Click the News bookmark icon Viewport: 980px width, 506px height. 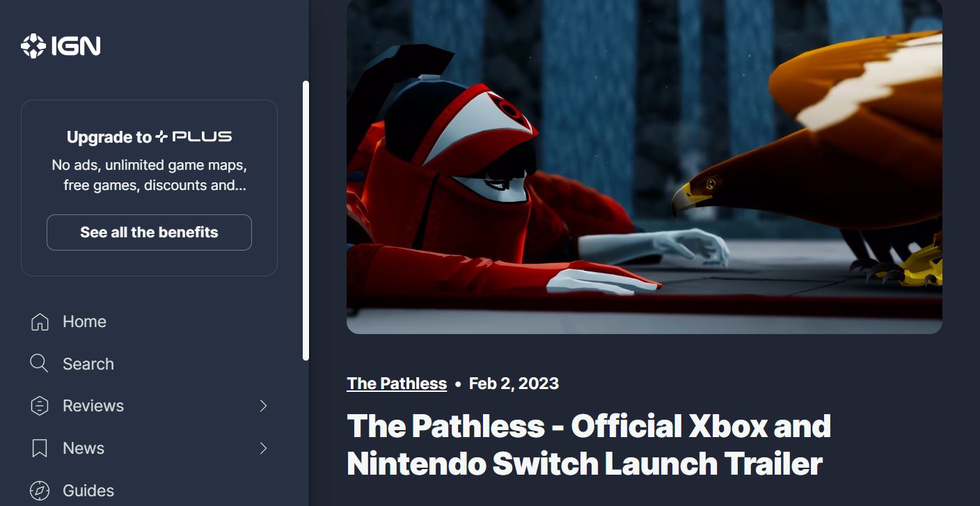click(40, 448)
